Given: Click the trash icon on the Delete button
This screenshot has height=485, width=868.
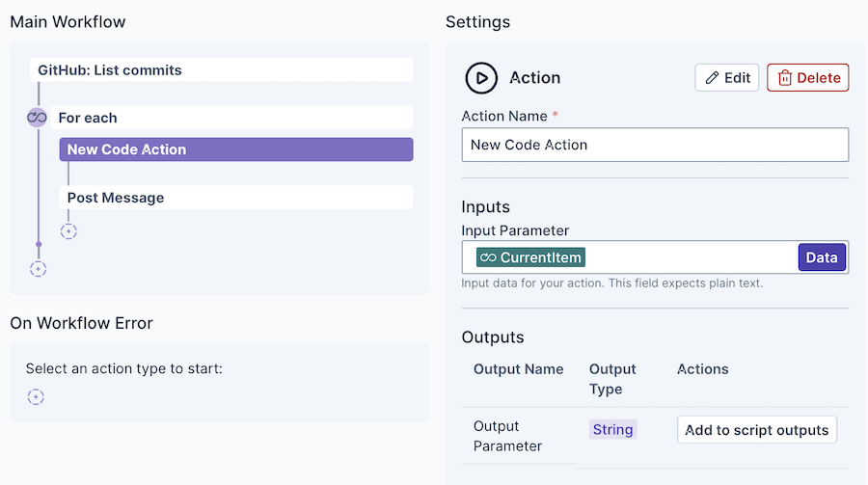Looking at the screenshot, I should pos(785,78).
